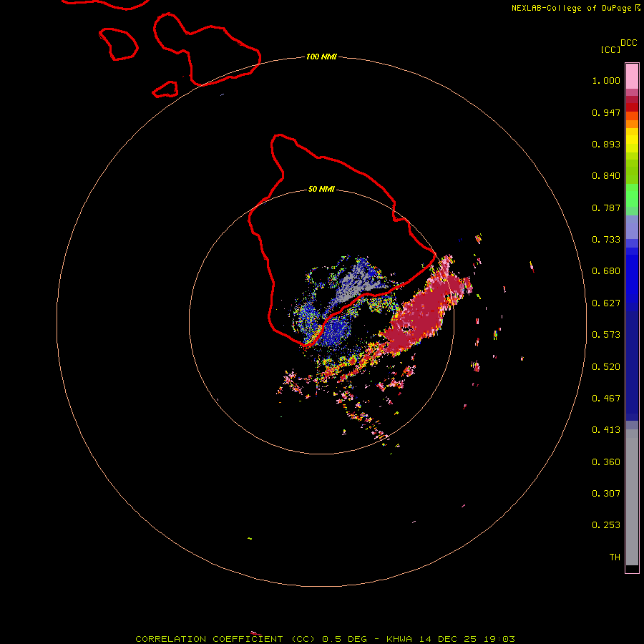Click the 0.5 DEG elevation label
The width and height of the screenshot is (644, 644).
(344, 639)
